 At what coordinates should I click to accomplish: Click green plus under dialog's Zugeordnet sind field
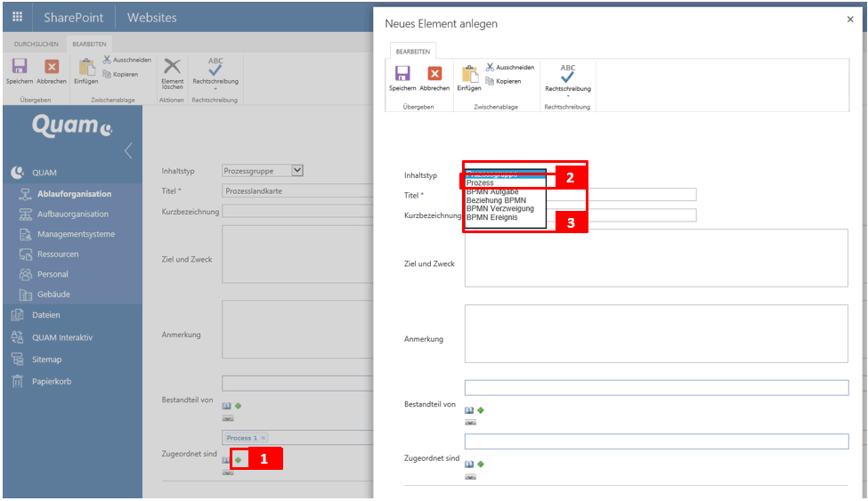coord(481,464)
